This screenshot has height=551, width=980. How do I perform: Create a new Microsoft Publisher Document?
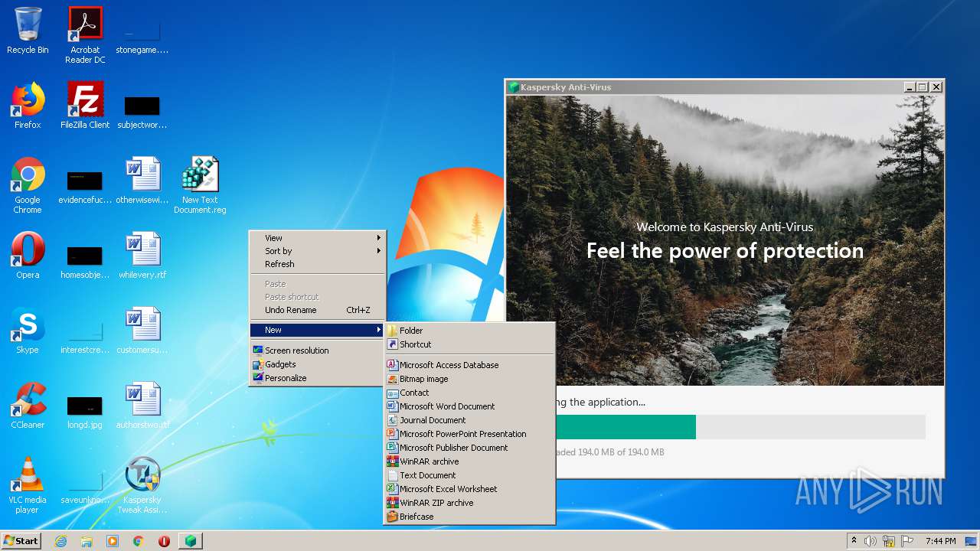(469, 448)
